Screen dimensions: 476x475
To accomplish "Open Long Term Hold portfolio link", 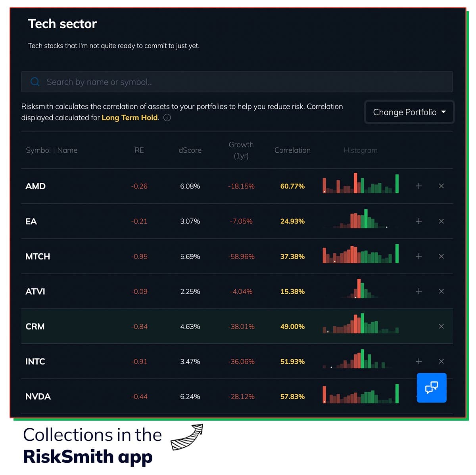I will [x=130, y=117].
